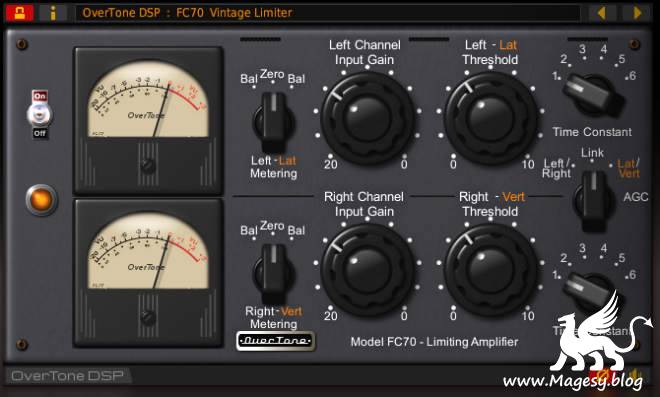Go to previous preset with the left arrow
Screen dimensions: 660x397
(601, 13)
